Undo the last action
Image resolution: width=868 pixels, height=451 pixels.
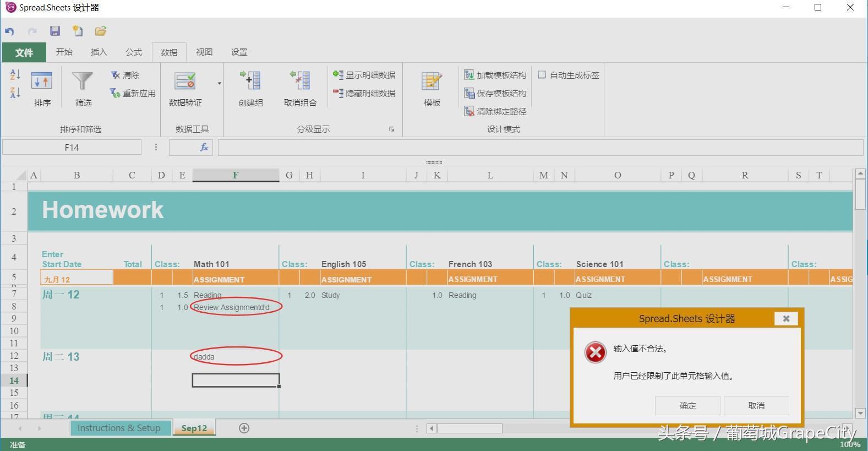(x=9, y=31)
